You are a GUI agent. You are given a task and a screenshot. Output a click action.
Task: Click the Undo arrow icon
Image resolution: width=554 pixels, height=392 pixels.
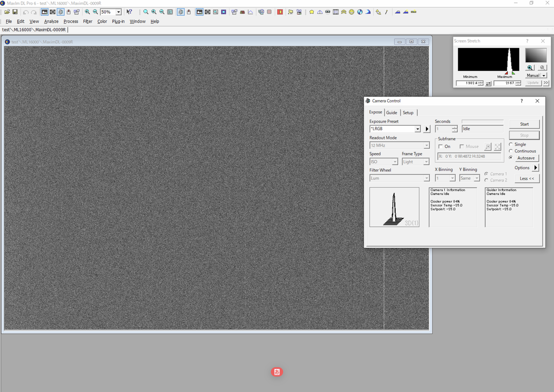coord(25,12)
